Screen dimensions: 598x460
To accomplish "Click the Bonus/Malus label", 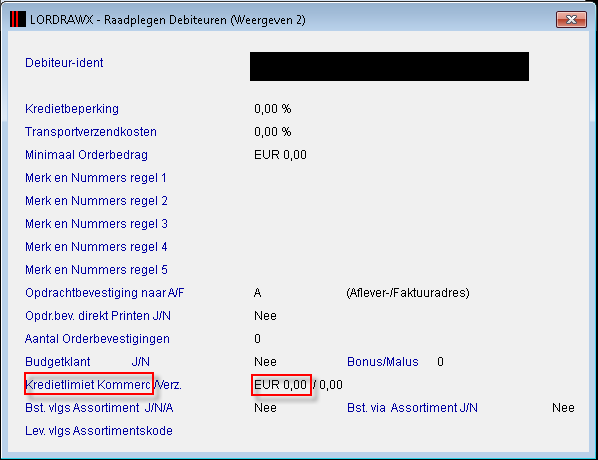I will coord(383,362).
